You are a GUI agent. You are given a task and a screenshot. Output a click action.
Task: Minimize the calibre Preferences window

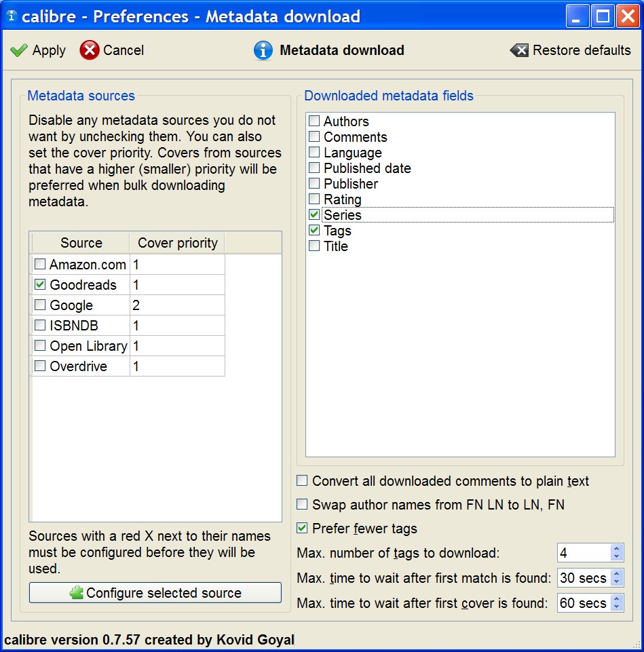(x=577, y=16)
